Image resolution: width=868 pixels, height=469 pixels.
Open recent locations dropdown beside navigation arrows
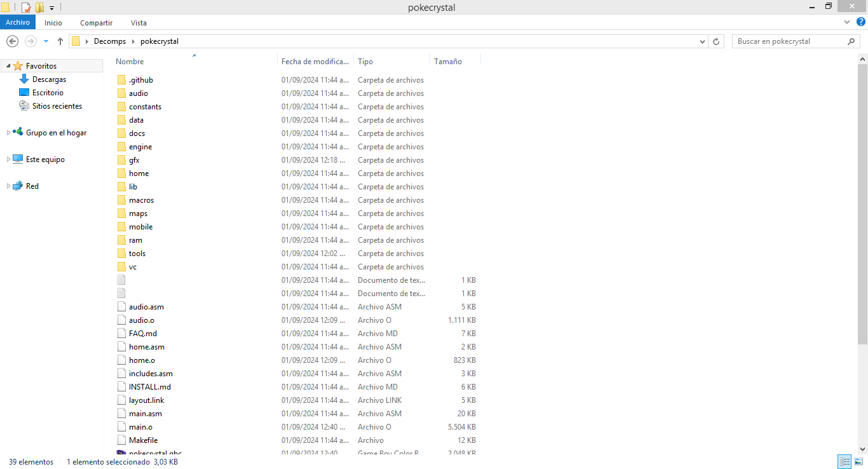pos(46,41)
